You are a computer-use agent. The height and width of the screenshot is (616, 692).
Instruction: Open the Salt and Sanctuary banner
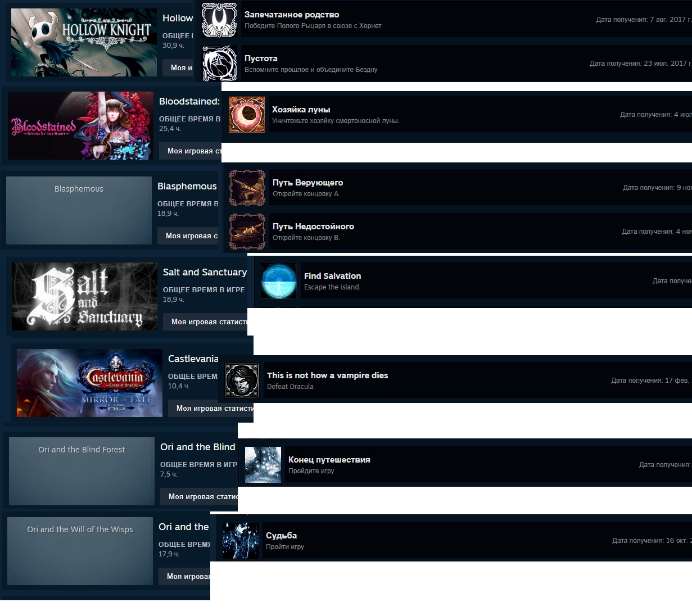[x=84, y=296]
